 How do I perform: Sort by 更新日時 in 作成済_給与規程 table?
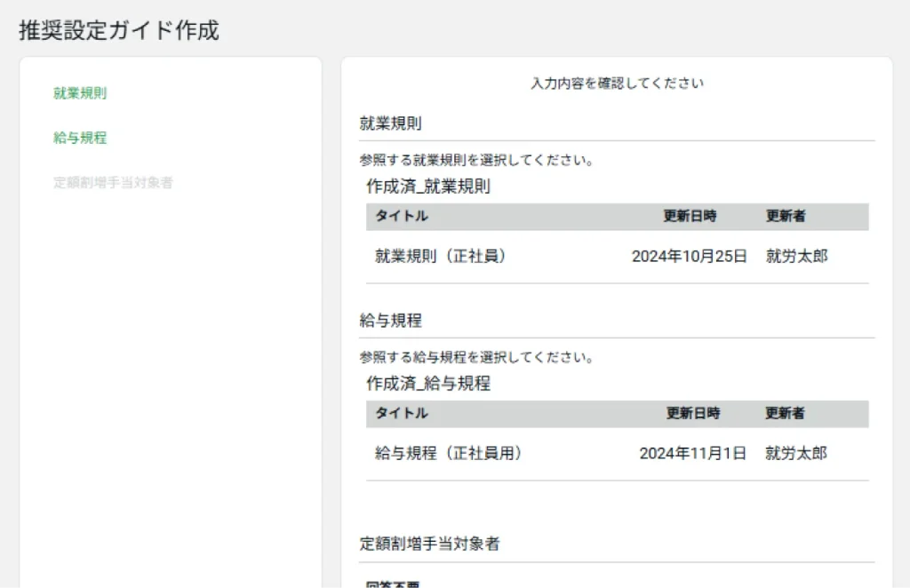click(x=693, y=413)
